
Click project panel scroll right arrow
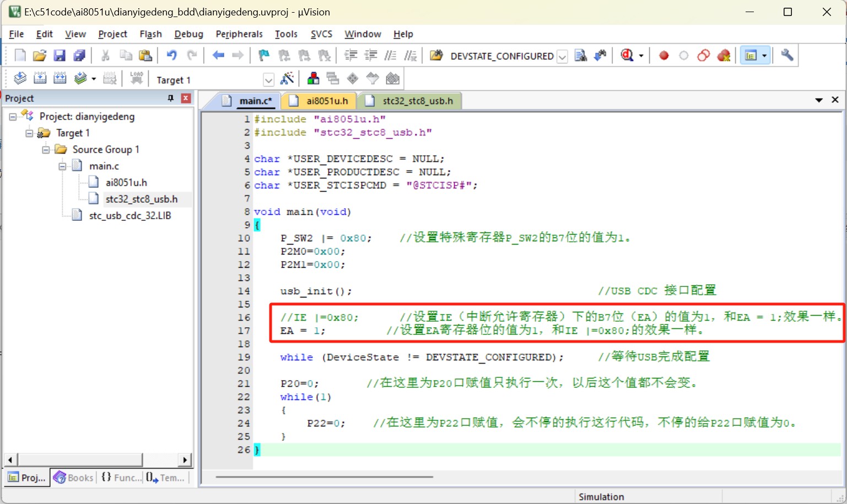point(185,459)
